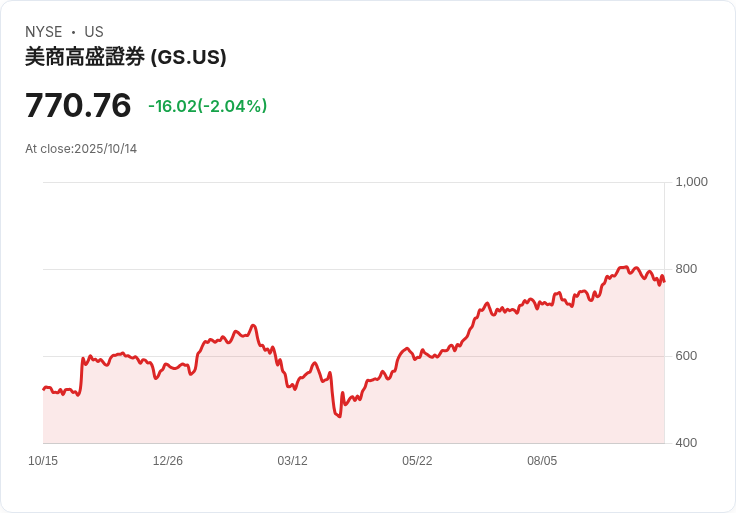Open the 美商高盛證券 (GS.US) stock title

(126, 58)
